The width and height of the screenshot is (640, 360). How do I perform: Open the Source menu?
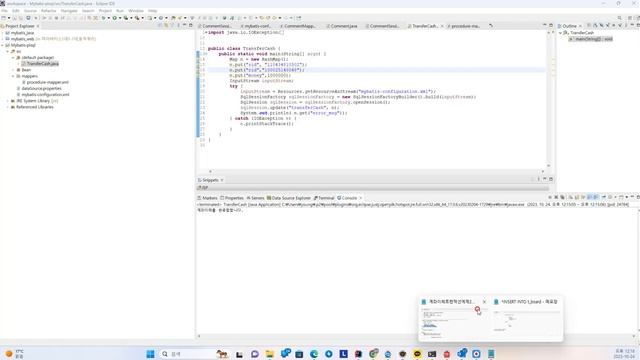[x=30, y=11]
